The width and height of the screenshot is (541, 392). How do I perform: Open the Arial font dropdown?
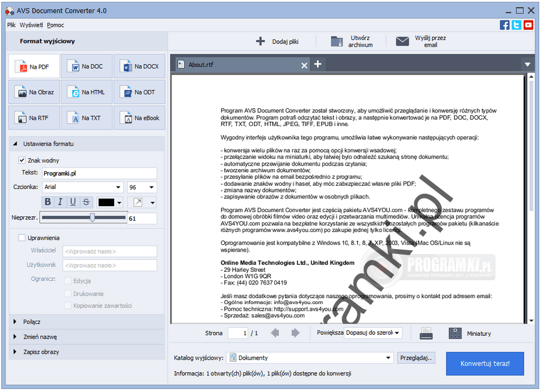pyautogui.click(x=118, y=187)
